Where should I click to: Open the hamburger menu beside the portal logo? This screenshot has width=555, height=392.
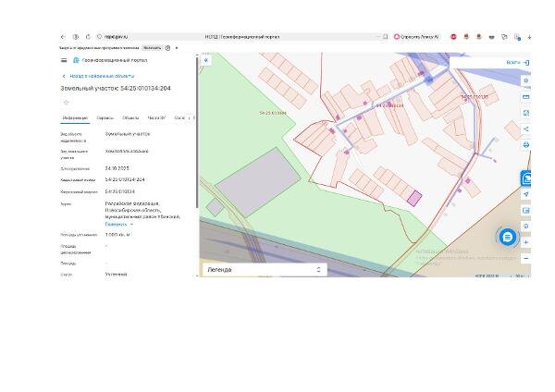(64, 60)
